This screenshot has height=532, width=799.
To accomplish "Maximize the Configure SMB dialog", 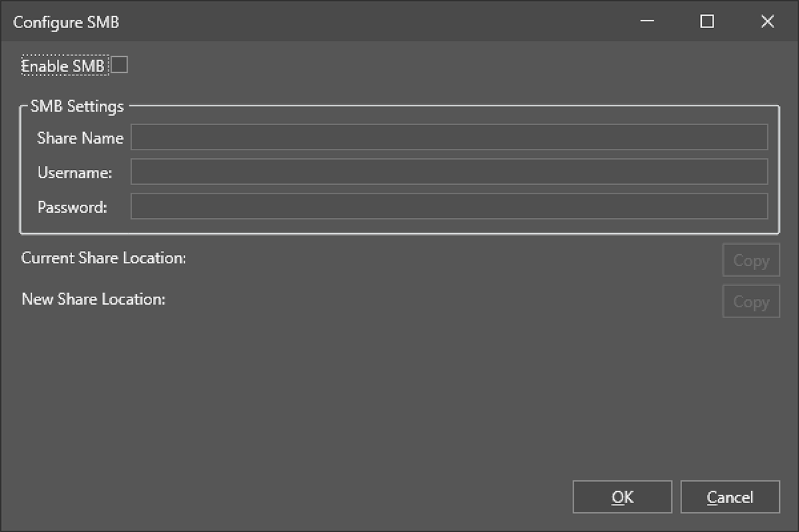I will 706,22.
